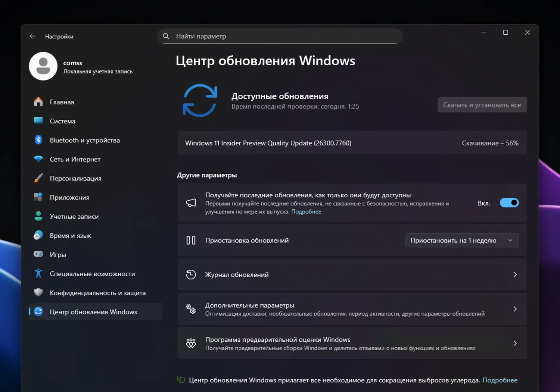Image resolution: width=560 pixels, height=392 pixels.
Task: Toggle off receiving latest updates immediately
Action: click(x=509, y=203)
